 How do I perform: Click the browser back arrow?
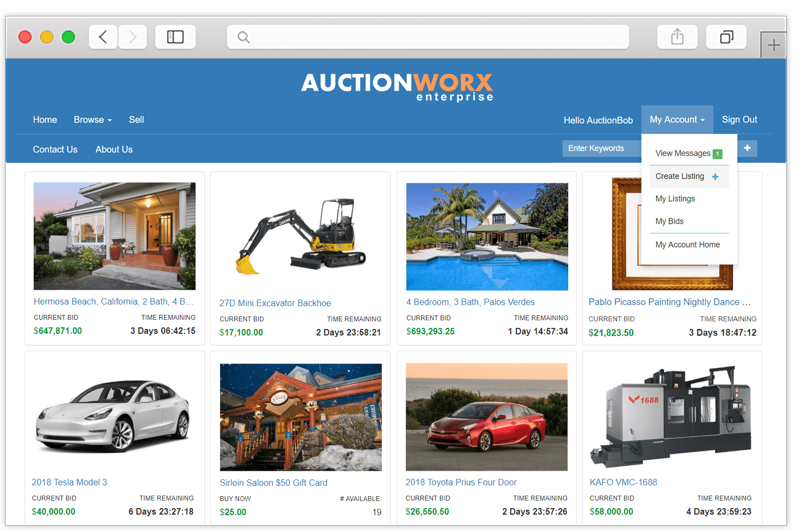(x=103, y=36)
